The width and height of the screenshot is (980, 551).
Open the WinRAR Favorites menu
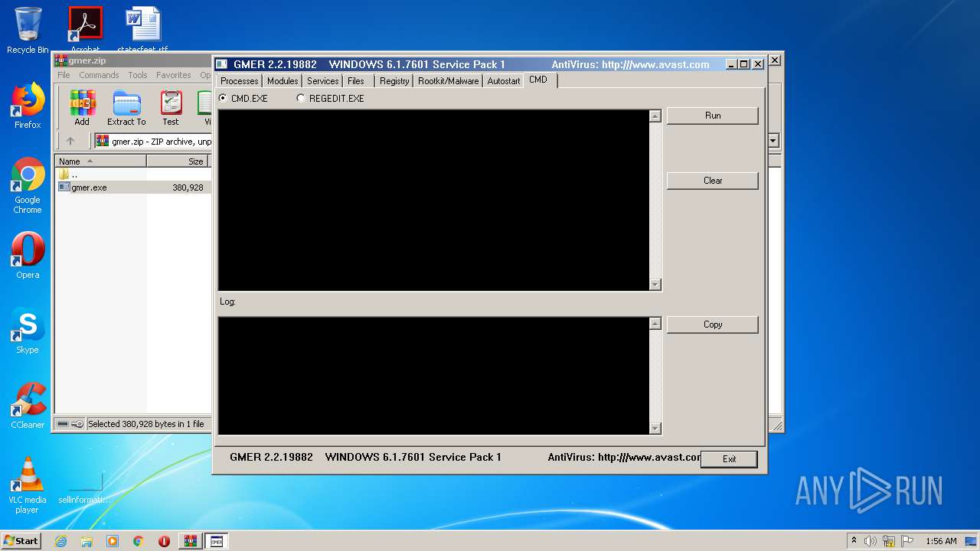[174, 75]
